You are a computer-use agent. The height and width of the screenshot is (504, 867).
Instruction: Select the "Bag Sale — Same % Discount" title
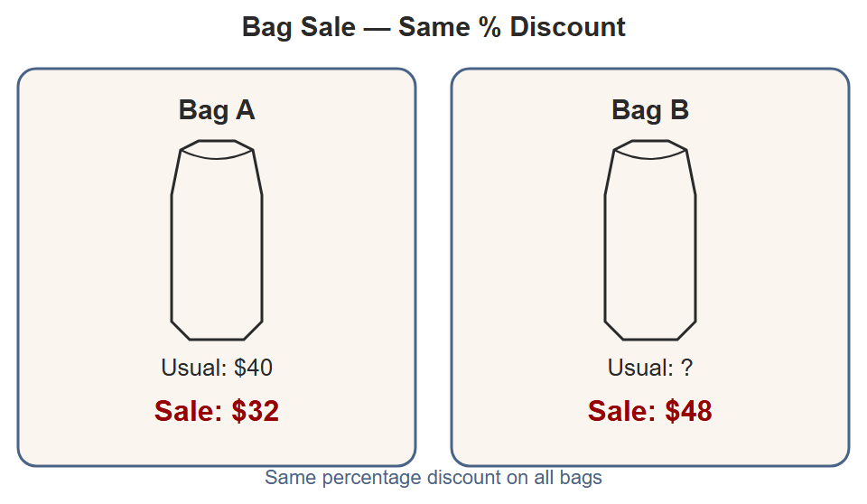tap(433, 27)
